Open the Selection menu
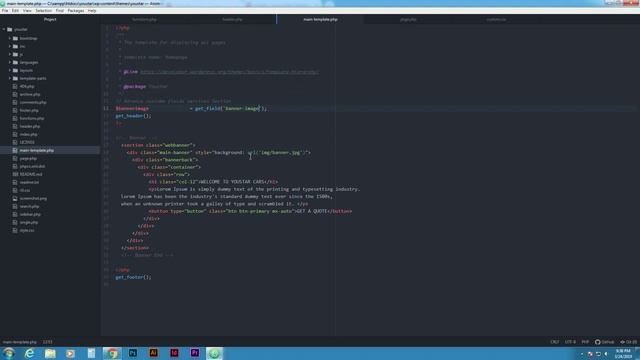Image resolution: width=640 pixels, height=360 pixels. coord(43,11)
